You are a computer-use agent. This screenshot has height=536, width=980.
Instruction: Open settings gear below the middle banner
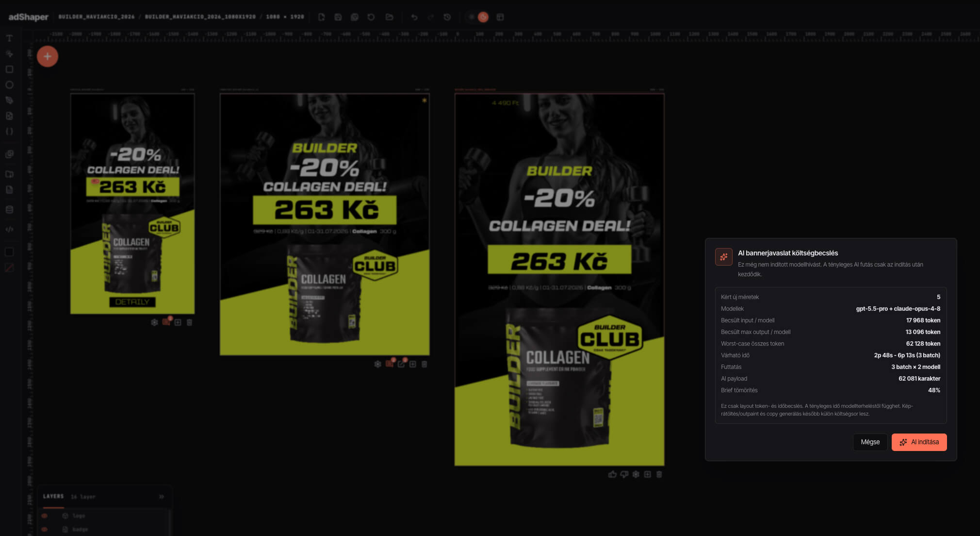(377, 364)
